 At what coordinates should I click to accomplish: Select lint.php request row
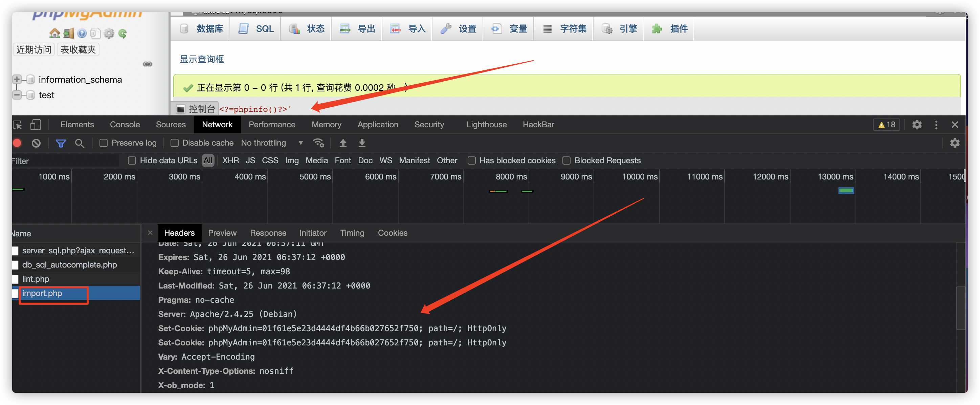76,279
